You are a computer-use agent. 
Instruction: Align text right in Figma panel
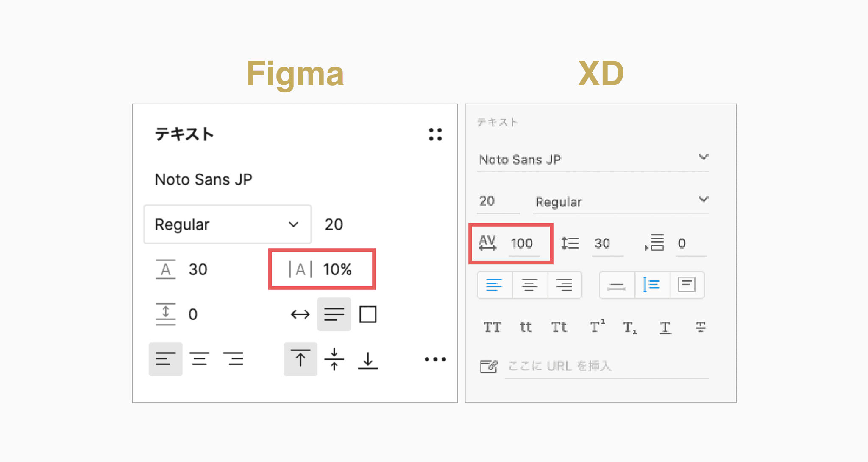pyautogui.click(x=233, y=359)
